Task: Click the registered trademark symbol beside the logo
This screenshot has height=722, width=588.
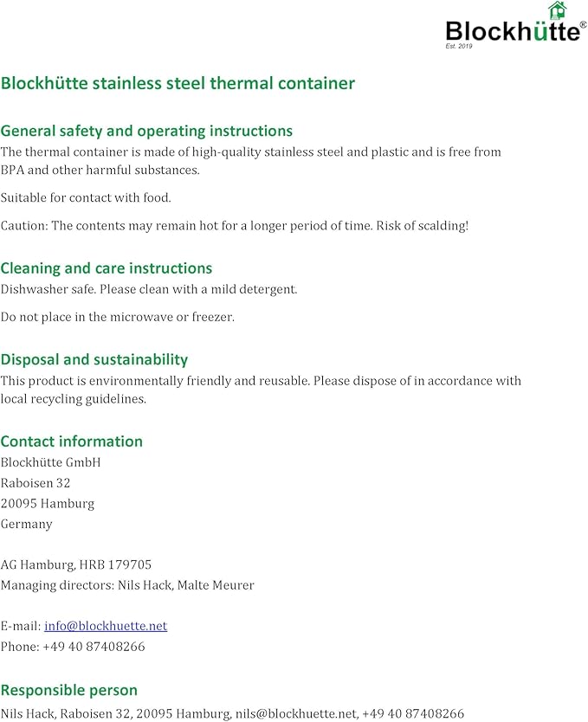Action: [x=582, y=24]
